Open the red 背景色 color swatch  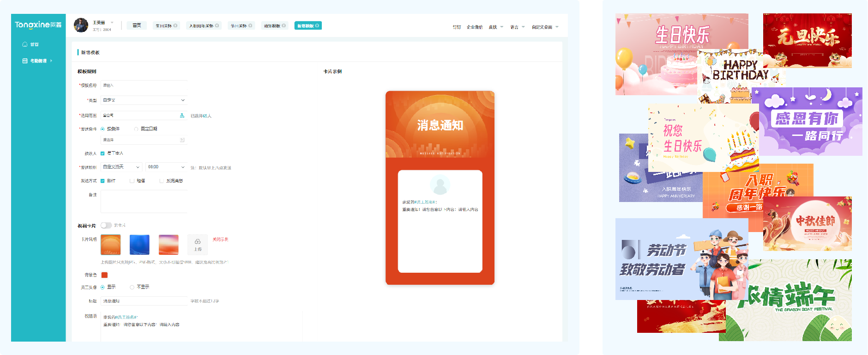[104, 275]
